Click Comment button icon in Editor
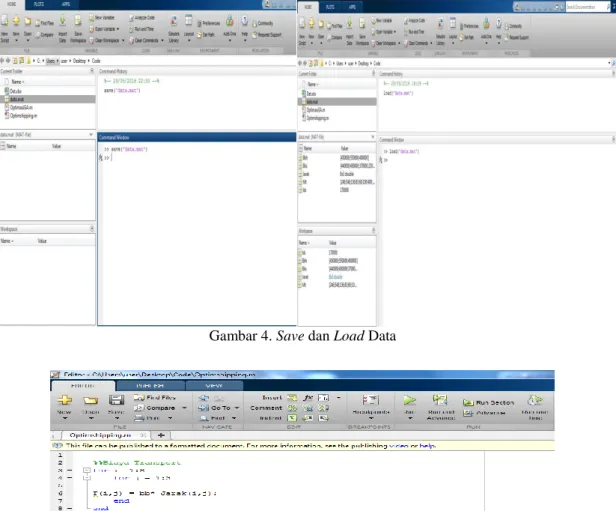 [293, 408]
